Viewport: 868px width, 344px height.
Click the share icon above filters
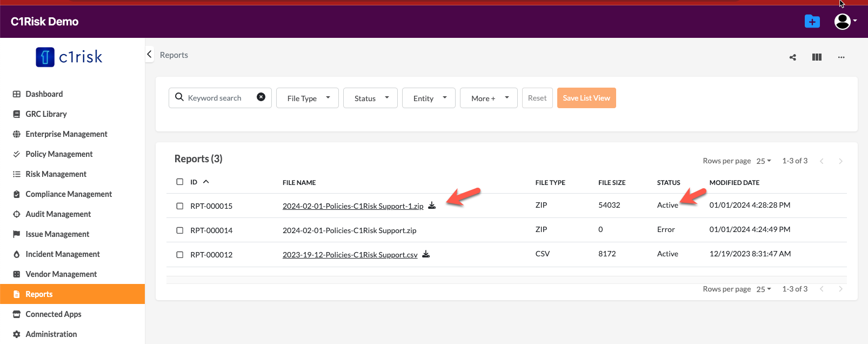(x=793, y=57)
